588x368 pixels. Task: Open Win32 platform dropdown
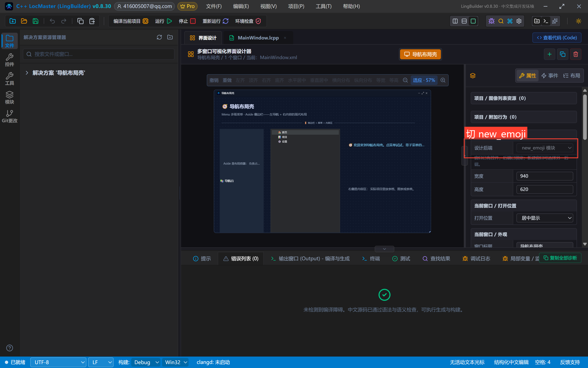coord(175,362)
